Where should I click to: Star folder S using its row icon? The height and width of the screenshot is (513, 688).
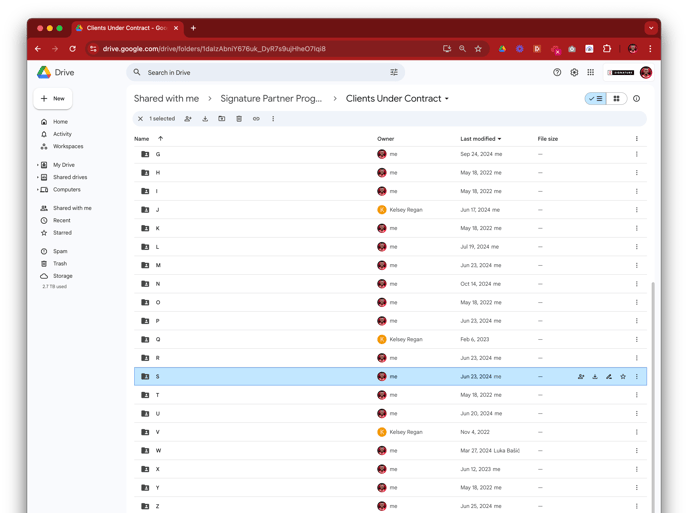623,377
